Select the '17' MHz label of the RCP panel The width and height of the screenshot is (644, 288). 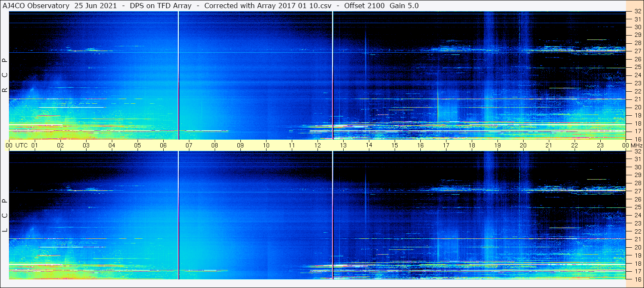click(x=637, y=131)
